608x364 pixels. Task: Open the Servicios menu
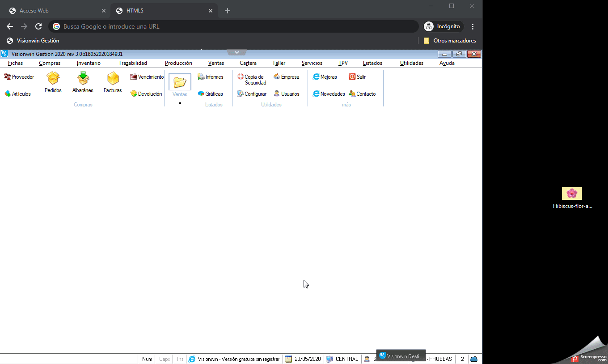tap(312, 63)
